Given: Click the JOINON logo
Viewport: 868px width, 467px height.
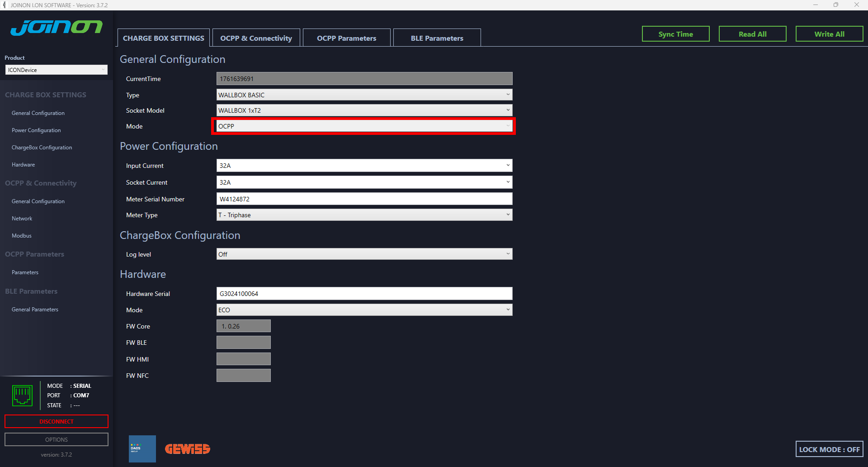Looking at the screenshot, I should (x=57, y=28).
